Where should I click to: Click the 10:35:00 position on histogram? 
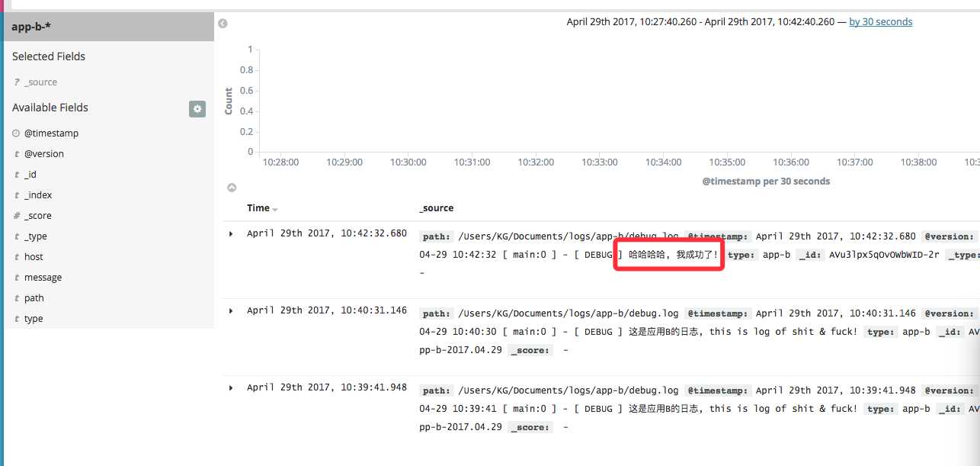point(727,145)
